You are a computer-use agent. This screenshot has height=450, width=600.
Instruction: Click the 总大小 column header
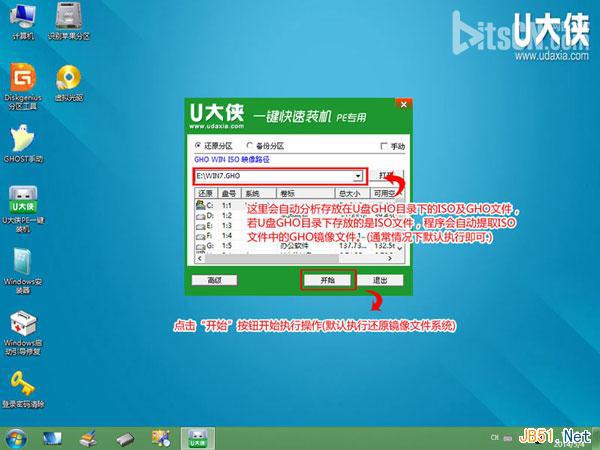(352, 193)
